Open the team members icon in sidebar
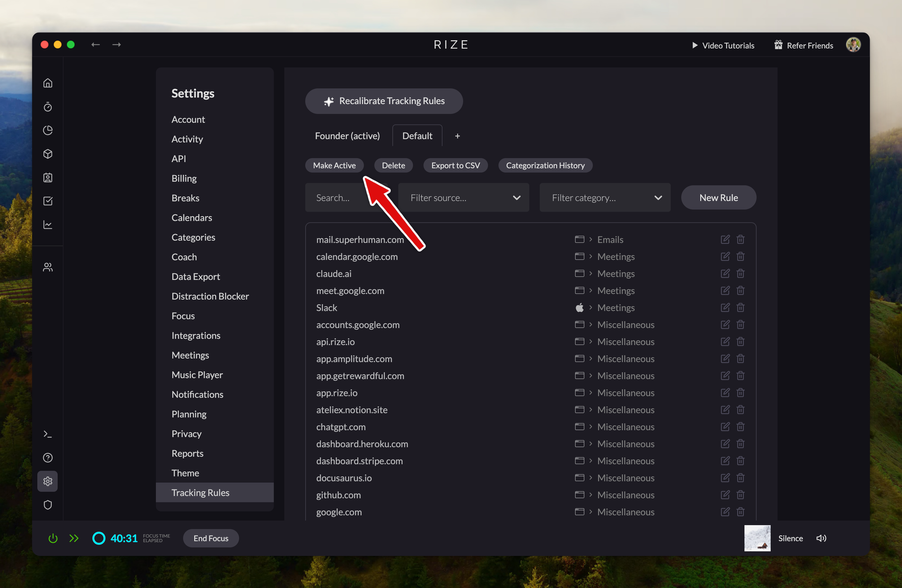Image resolution: width=902 pixels, height=588 pixels. (x=48, y=267)
